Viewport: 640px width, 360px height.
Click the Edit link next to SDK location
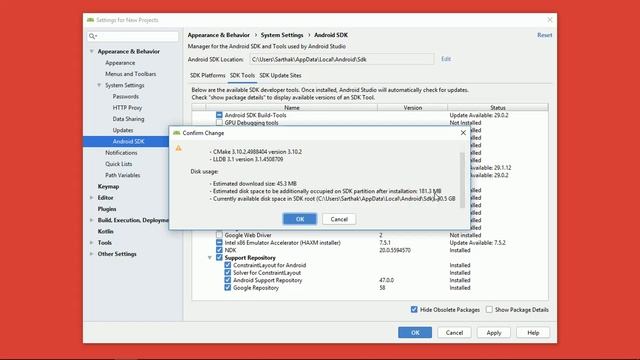coord(446,59)
